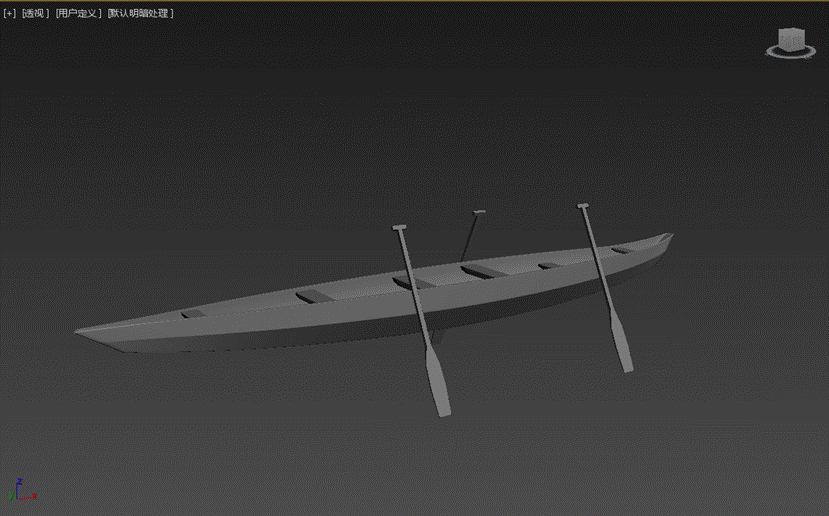
Task: Select the blade of the left oar
Action: [x=439, y=383]
